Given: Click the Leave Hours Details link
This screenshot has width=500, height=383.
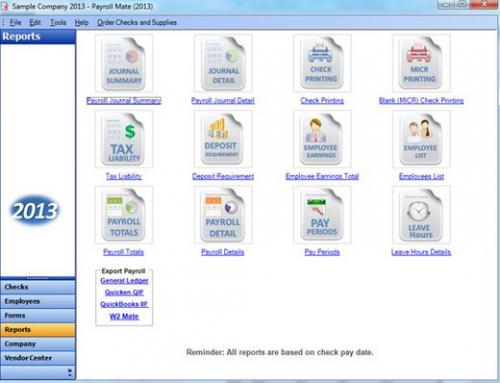Looking at the screenshot, I should click(x=421, y=252).
